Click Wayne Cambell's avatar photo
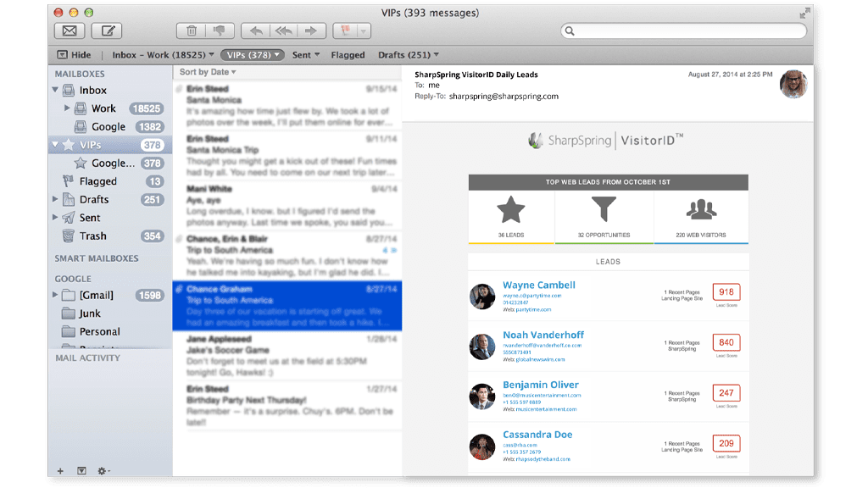 pyautogui.click(x=482, y=297)
